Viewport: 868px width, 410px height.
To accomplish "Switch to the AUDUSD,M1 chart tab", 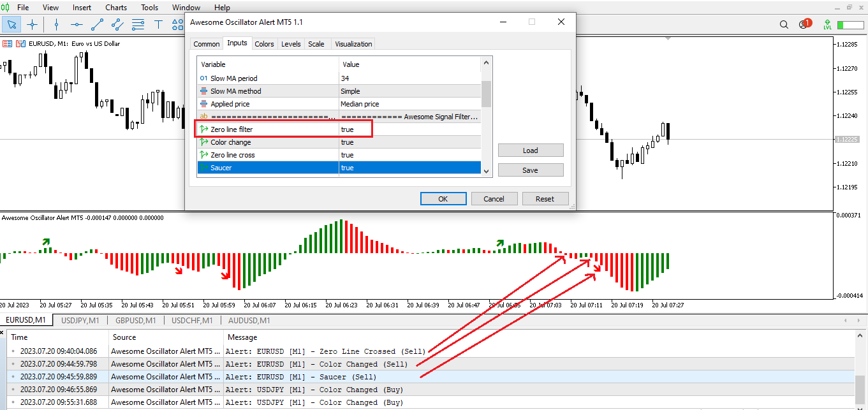I will (x=249, y=320).
